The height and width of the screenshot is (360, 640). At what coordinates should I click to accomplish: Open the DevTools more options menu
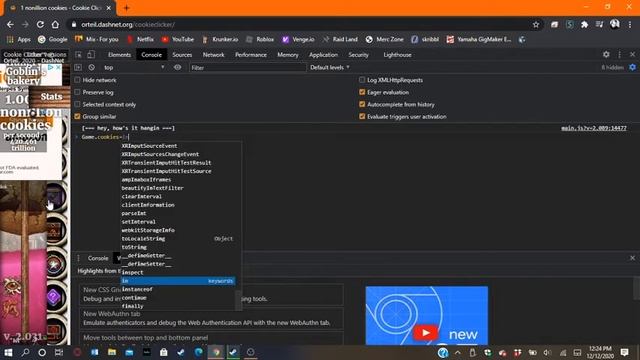click(620, 54)
